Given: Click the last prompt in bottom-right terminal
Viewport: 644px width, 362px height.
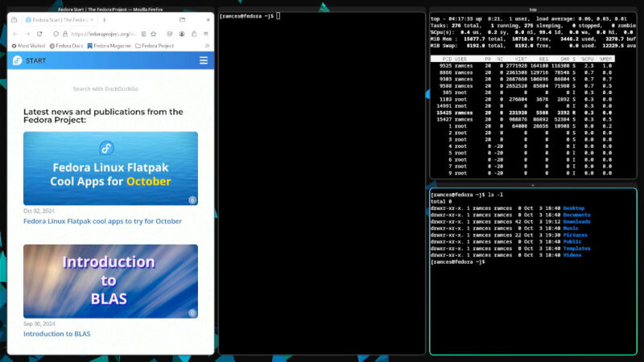Looking at the screenshot, I should coord(458,262).
